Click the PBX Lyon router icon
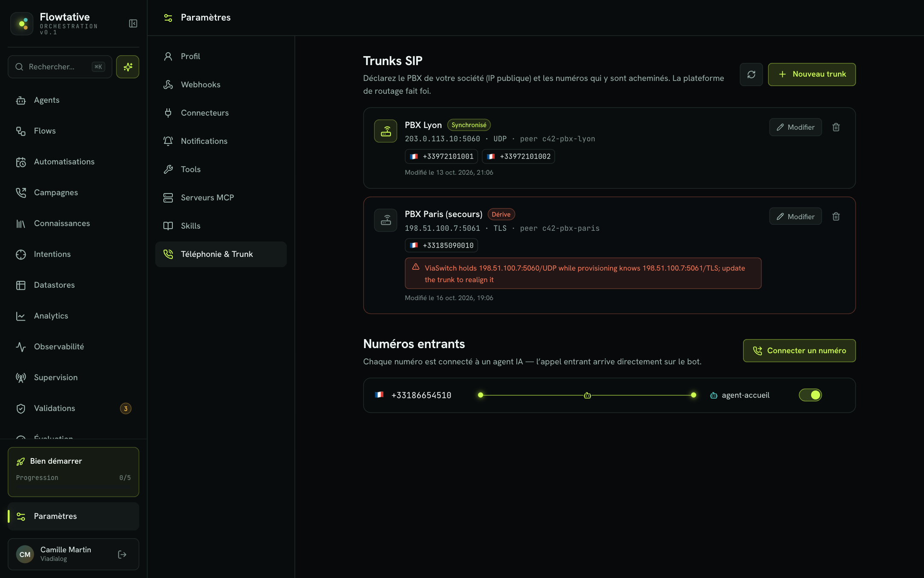The image size is (924, 578). (x=385, y=131)
